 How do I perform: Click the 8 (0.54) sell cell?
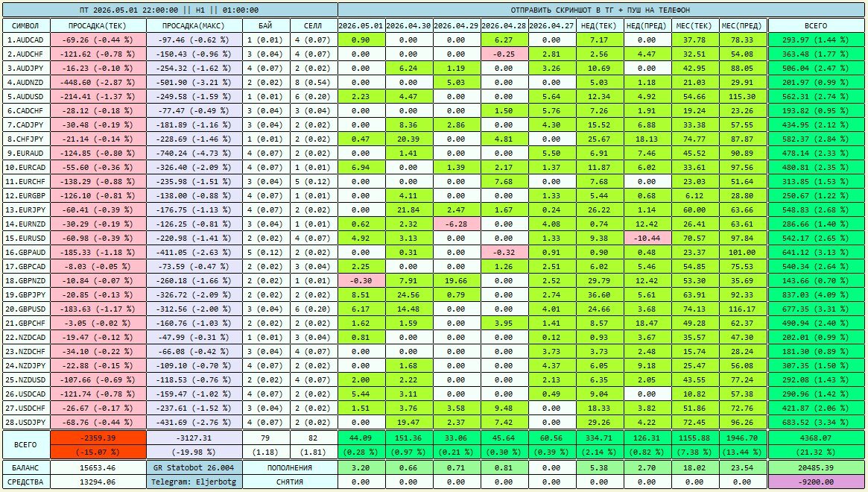pyautogui.click(x=314, y=83)
